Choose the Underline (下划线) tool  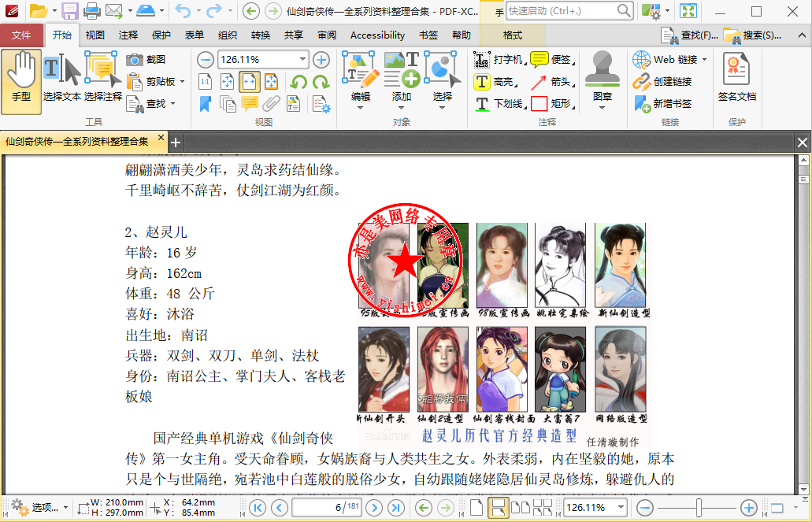pyautogui.click(x=499, y=104)
